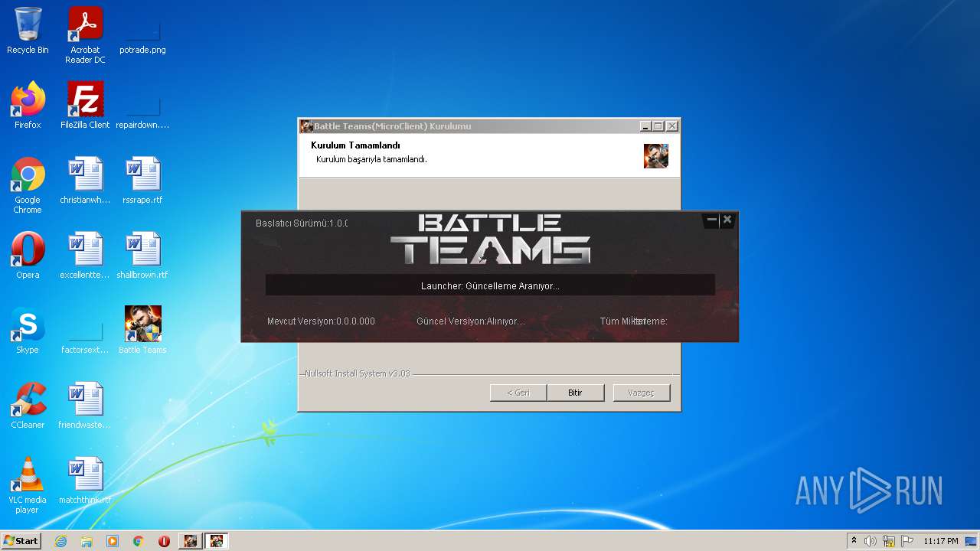Click 'Kurulum başarıyla tamamlandı.' text

pyautogui.click(x=371, y=159)
